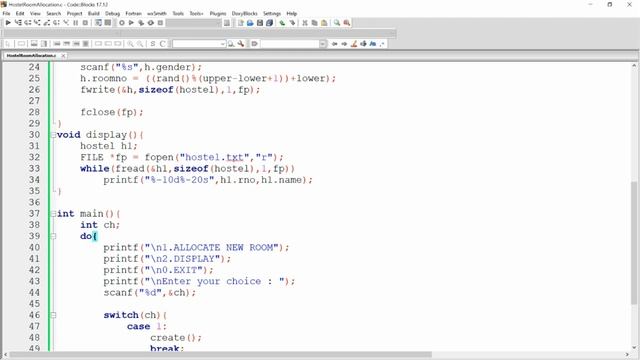Run the program with the green Run icon
Viewport: 640px width, 360px height.
point(131,23)
